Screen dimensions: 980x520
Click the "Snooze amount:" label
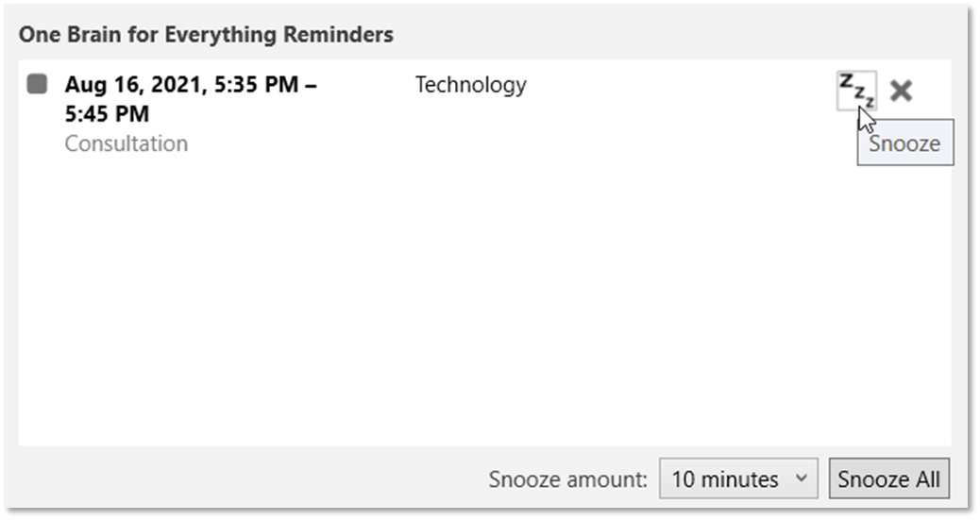(x=568, y=479)
